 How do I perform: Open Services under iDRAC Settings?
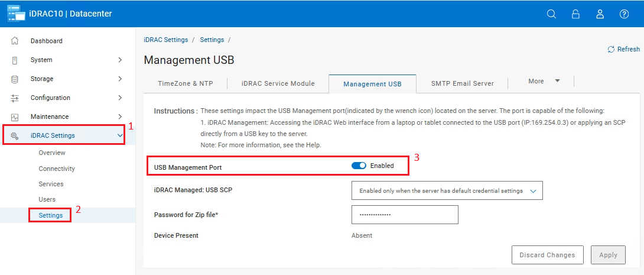(51, 184)
